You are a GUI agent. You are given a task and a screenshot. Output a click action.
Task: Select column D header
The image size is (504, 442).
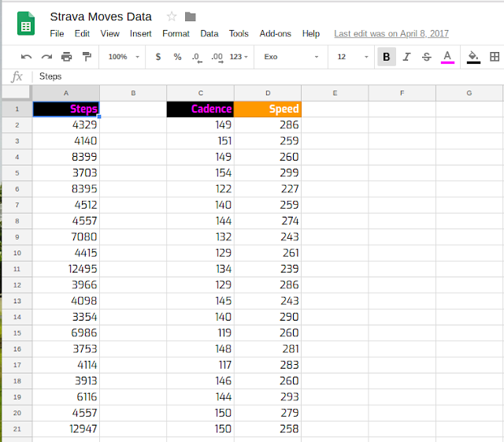pos(268,93)
